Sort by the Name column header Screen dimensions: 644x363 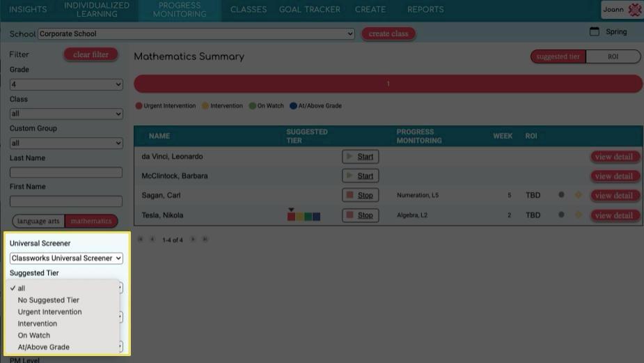(159, 136)
